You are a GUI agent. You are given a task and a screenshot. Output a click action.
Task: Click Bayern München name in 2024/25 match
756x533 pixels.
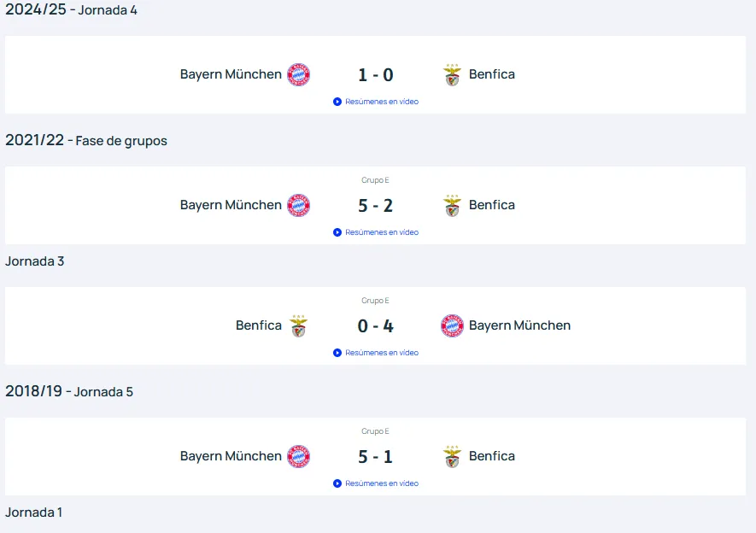pyautogui.click(x=231, y=74)
